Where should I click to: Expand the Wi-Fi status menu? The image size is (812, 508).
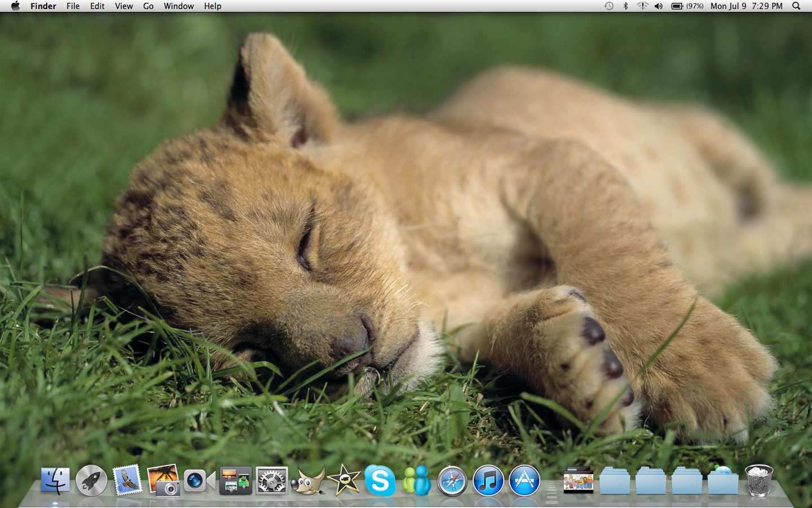tap(642, 6)
